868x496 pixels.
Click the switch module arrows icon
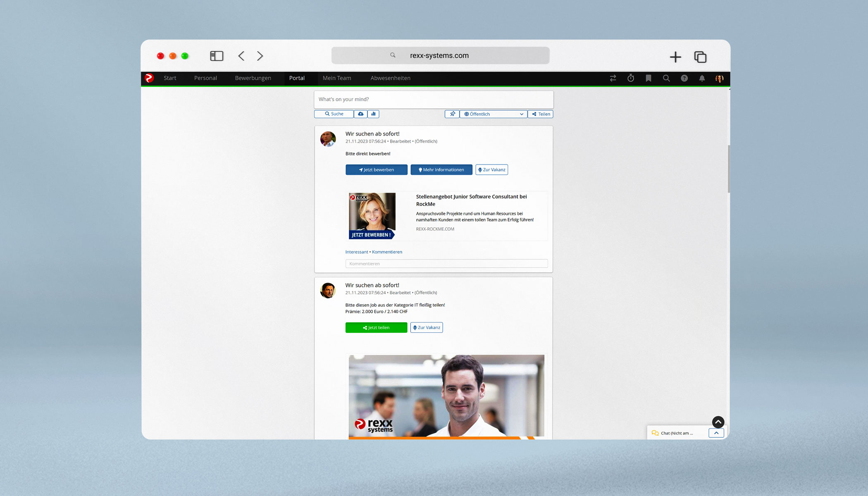(613, 78)
